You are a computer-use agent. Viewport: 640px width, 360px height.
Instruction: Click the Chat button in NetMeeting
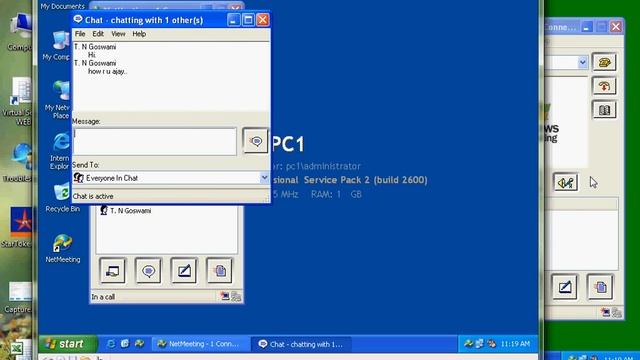pos(149,271)
